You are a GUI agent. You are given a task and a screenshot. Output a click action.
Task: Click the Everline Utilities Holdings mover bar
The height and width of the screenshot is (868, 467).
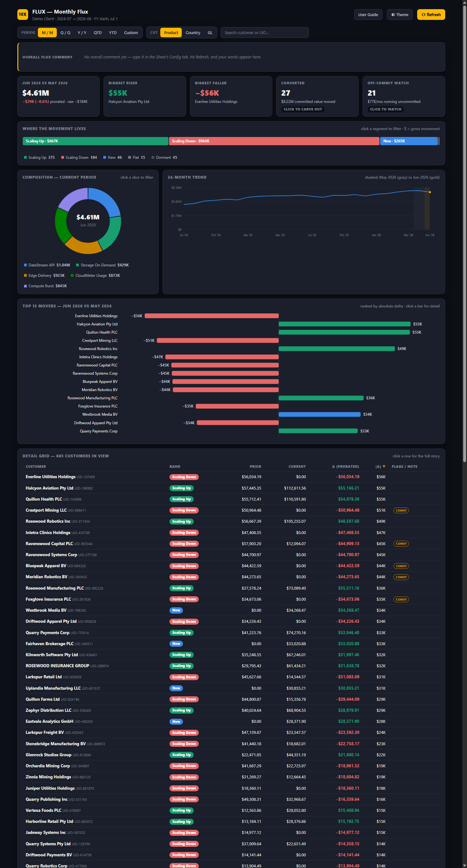(212, 316)
